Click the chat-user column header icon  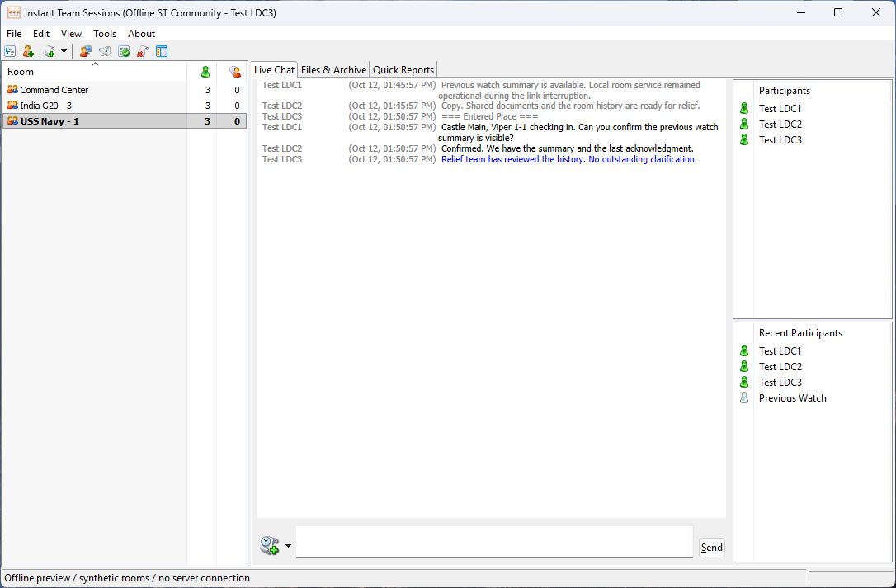click(235, 72)
